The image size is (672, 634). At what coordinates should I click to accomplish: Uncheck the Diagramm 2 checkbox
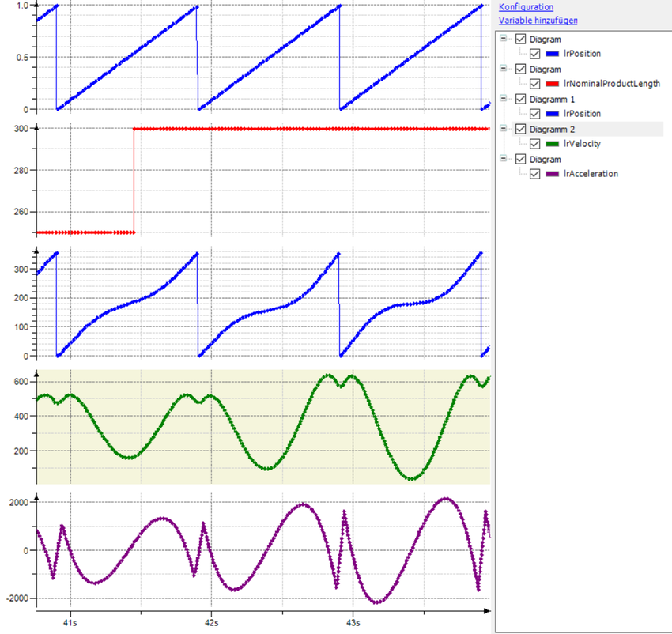click(520, 129)
